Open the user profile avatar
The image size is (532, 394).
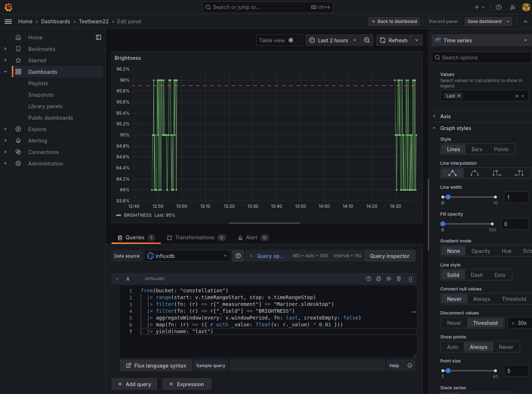point(526,7)
